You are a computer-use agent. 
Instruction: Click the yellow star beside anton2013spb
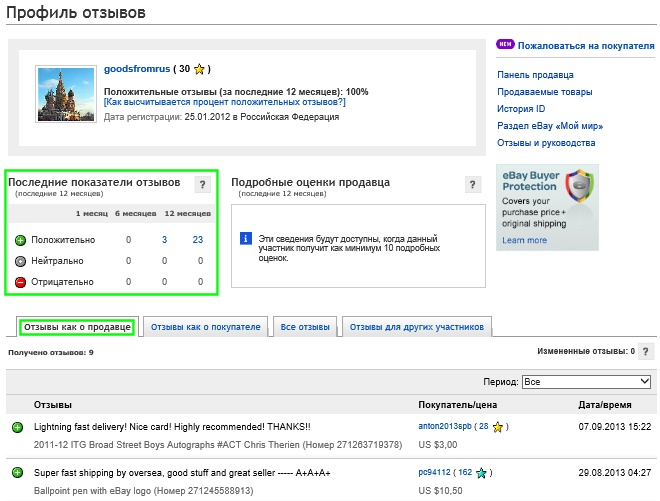(x=498, y=427)
